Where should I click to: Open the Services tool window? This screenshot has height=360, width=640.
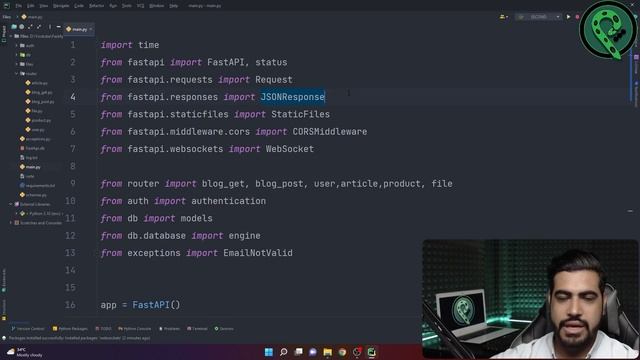(224, 329)
